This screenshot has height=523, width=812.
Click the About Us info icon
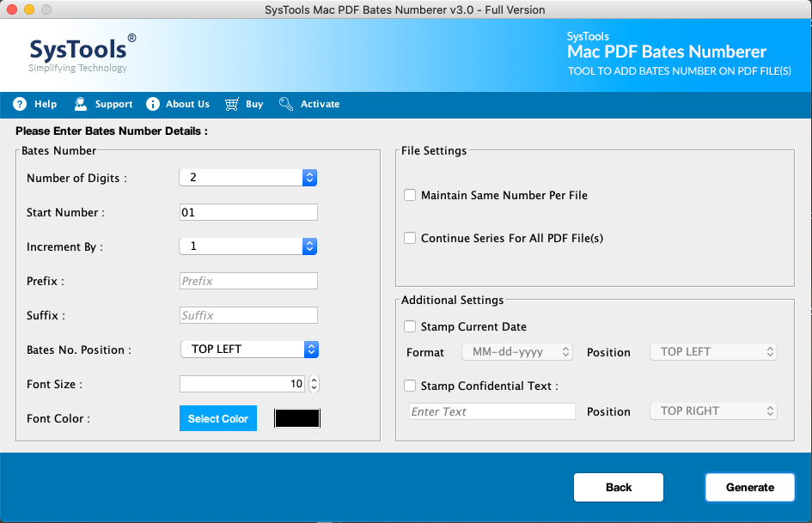[x=153, y=104]
